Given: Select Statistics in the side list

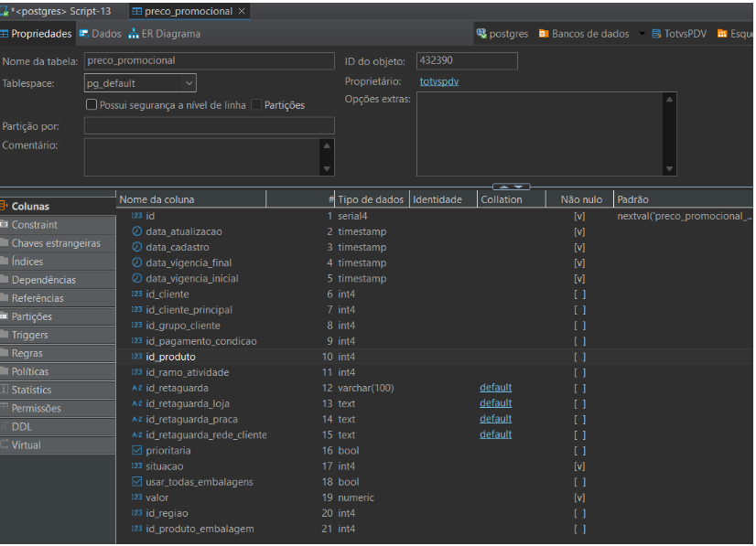Looking at the screenshot, I should 58,390.
